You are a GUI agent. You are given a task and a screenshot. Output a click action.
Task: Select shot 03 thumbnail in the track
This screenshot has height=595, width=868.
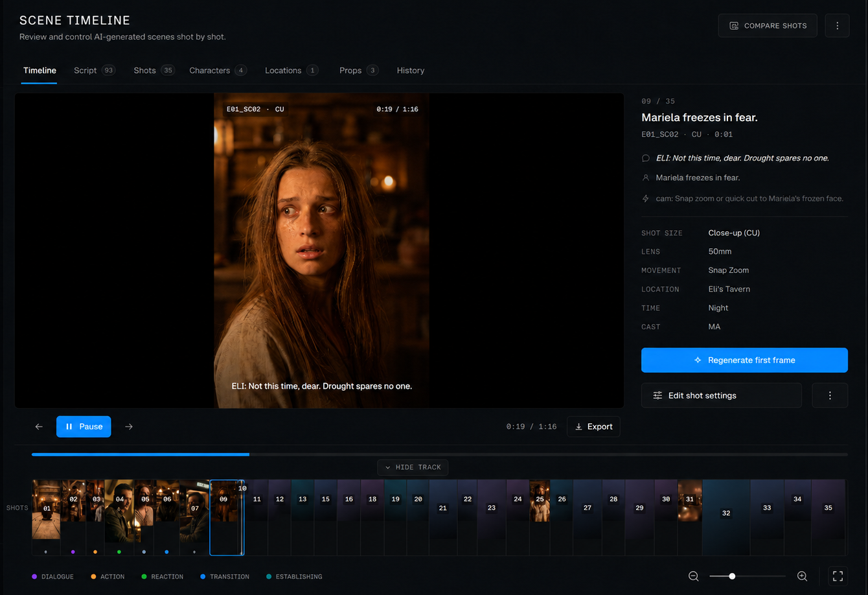click(x=95, y=500)
